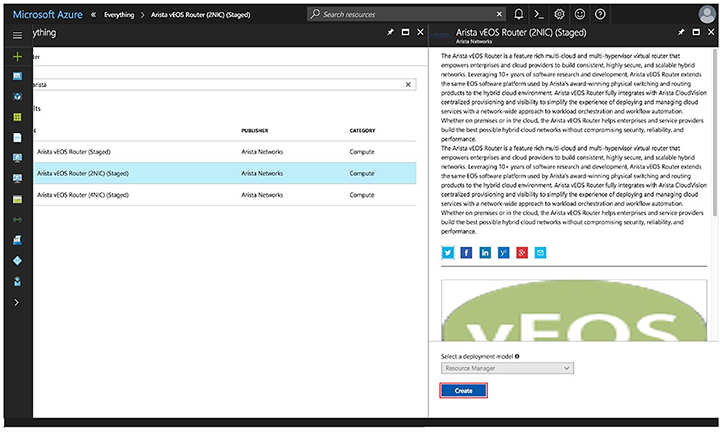Click the green plus New resource icon
Screen dimensions: 720x432
[17, 56]
